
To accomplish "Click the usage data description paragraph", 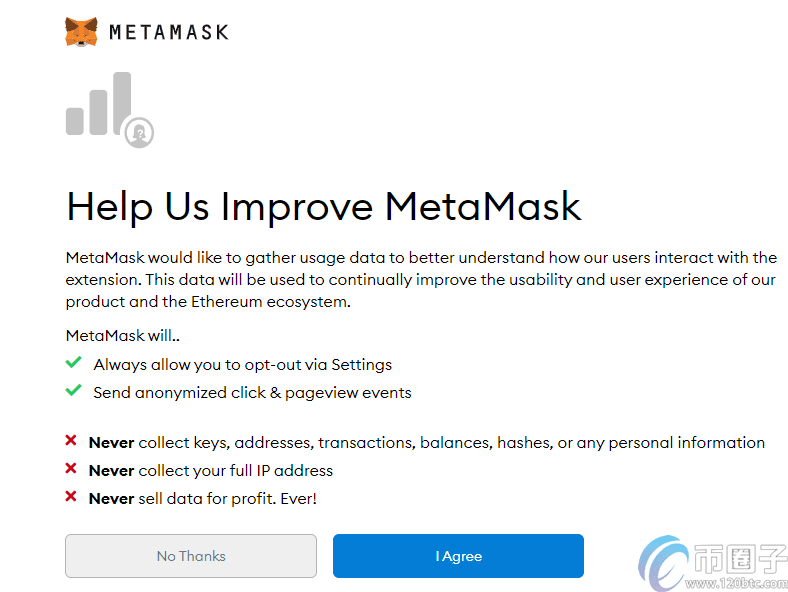I will 421,280.
